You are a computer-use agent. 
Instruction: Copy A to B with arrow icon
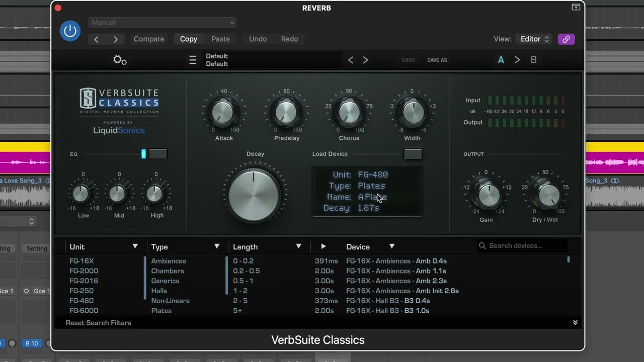pos(517,60)
